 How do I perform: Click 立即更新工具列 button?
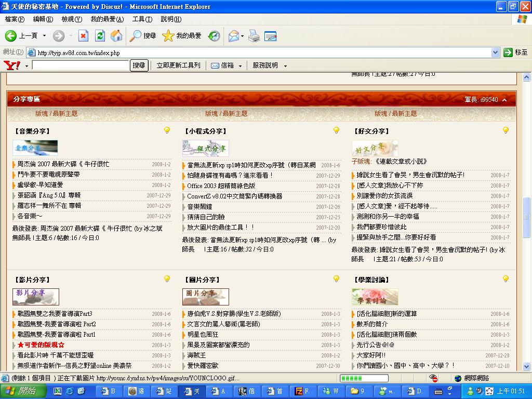pyautogui.click(x=179, y=65)
